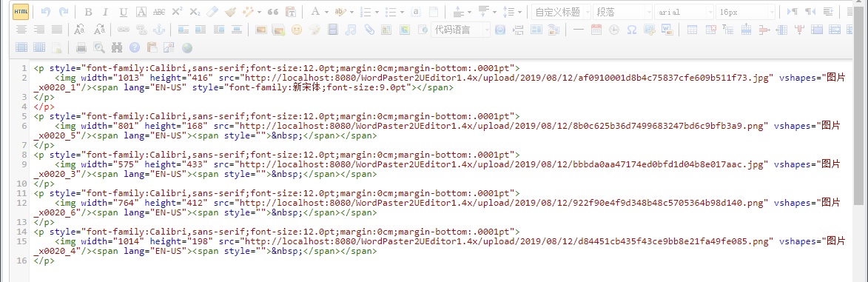Toggle italic formatting

[106, 12]
